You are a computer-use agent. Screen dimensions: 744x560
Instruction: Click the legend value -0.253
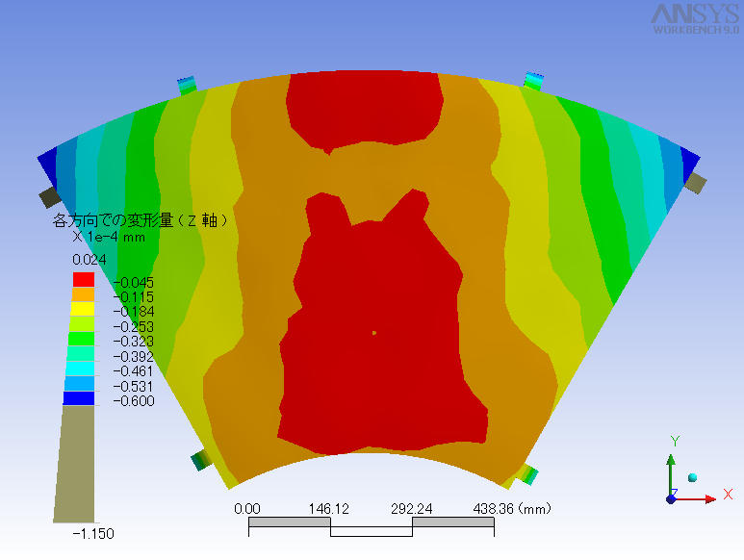(134, 327)
